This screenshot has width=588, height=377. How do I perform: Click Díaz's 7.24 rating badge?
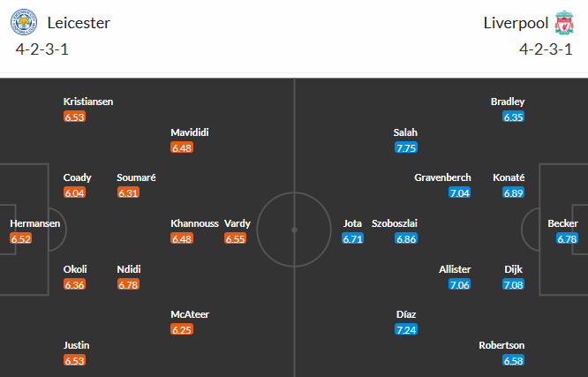(406, 329)
